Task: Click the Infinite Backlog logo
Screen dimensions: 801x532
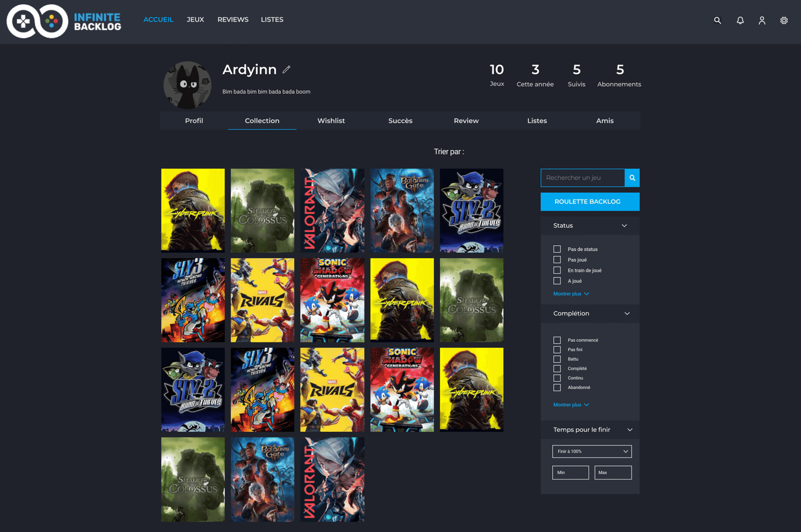Action: click(x=64, y=22)
